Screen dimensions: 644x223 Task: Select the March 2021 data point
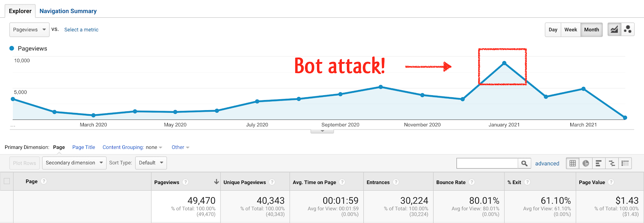pos(583,89)
